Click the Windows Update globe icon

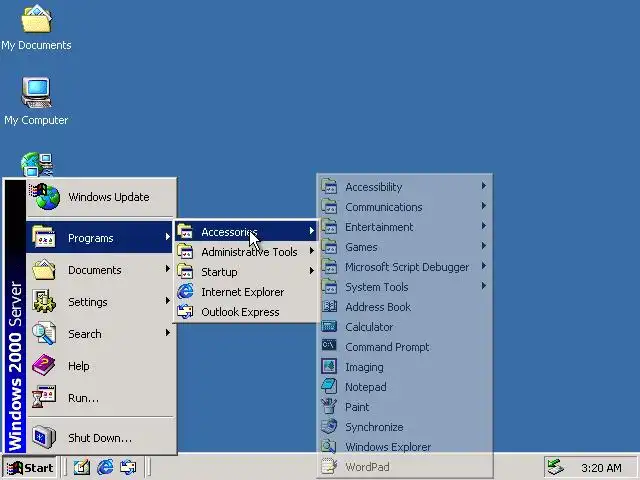pyautogui.click(x=44, y=196)
